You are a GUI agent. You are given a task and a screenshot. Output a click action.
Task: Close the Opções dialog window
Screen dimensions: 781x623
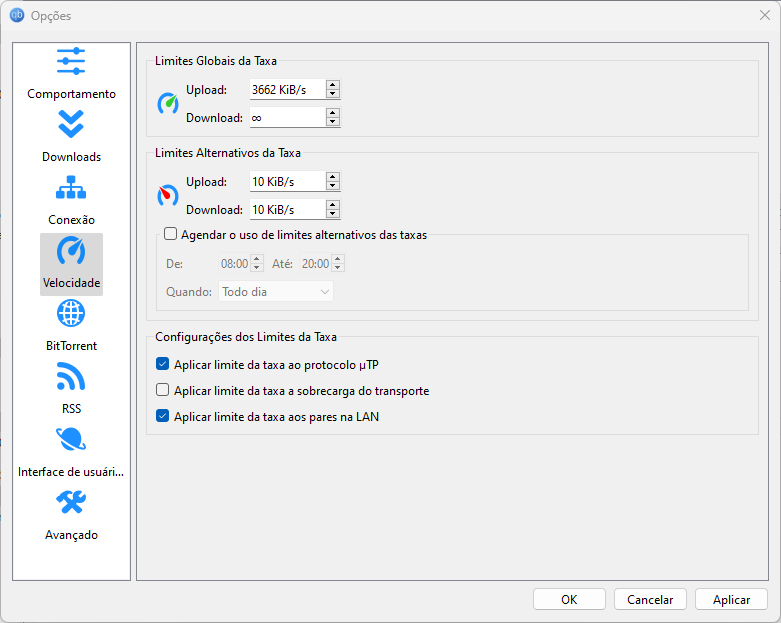pyautogui.click(x=765, y=15)
